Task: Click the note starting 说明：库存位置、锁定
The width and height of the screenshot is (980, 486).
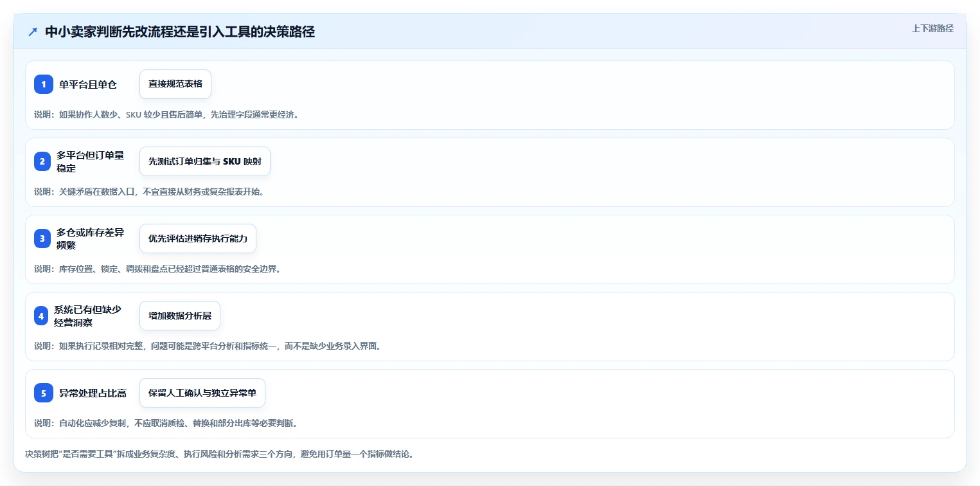Action: tap(157, 269)
